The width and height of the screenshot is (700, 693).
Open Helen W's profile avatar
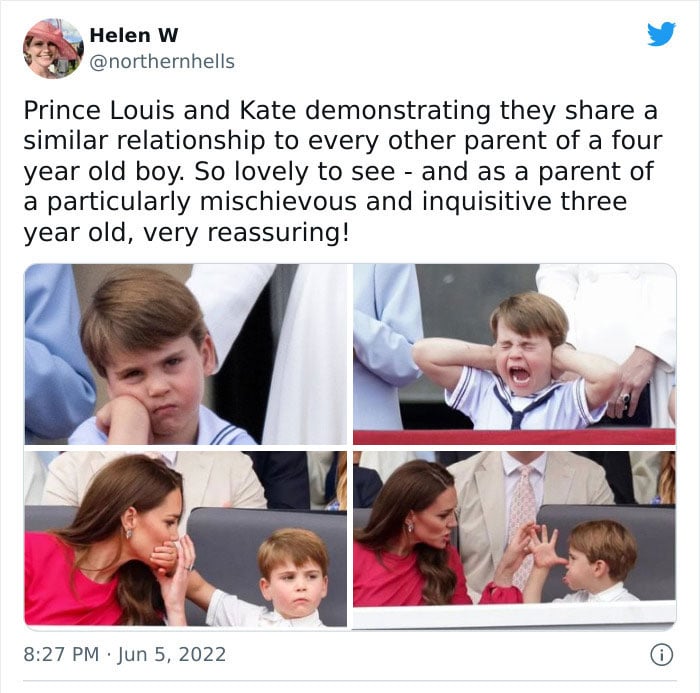tap(53, 49)
